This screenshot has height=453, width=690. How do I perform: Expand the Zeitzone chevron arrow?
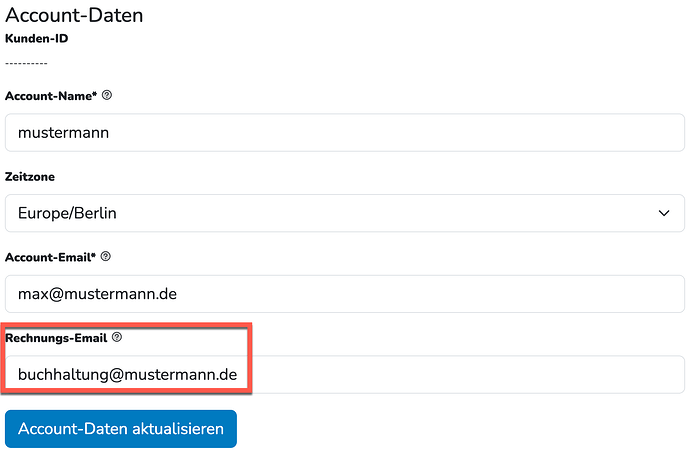(664, 214)
